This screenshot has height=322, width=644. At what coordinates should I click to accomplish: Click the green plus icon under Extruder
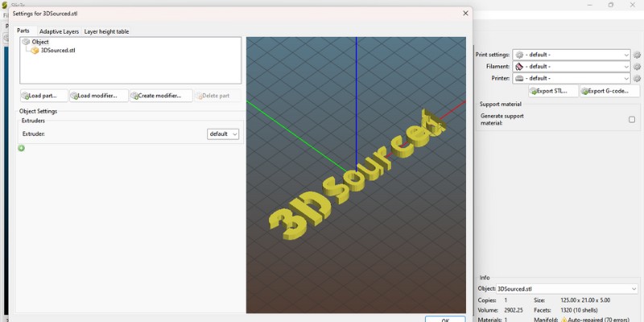(x=22, y=148)
